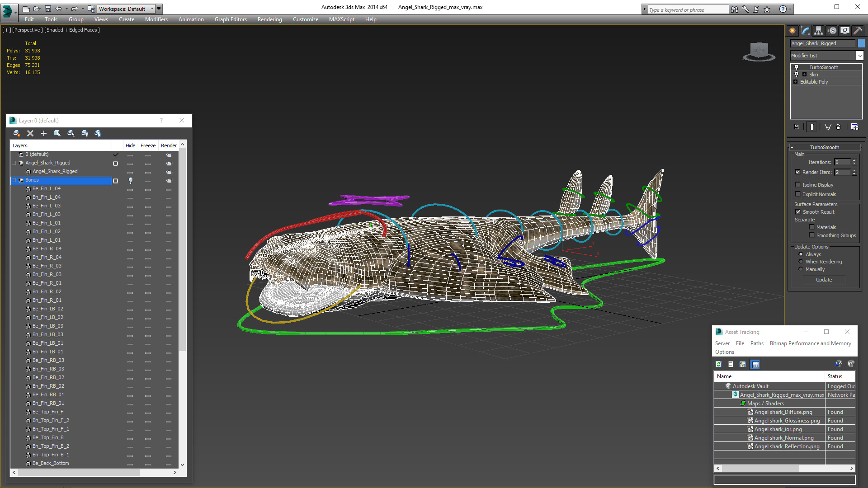
Task: Toggle Show End Result icon under modifier stack
Action: 812,127
